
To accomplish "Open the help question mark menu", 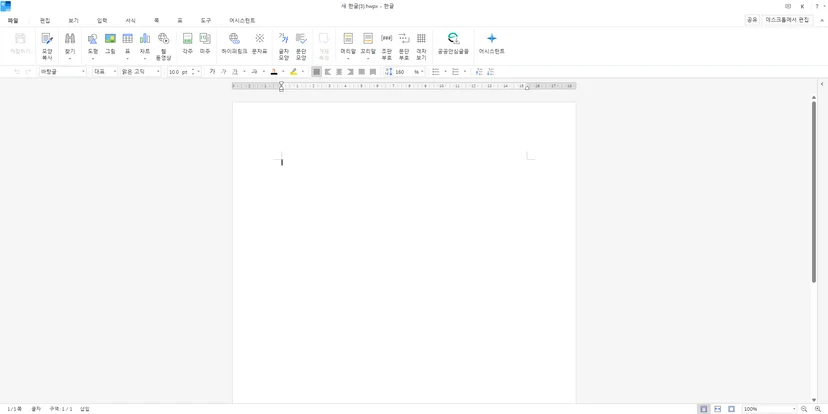I will (817, 6).
